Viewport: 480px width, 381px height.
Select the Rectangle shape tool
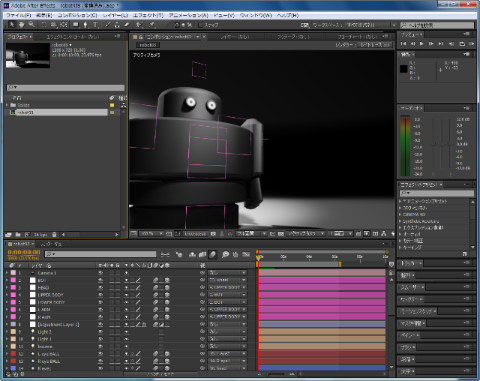click(76, 25)
